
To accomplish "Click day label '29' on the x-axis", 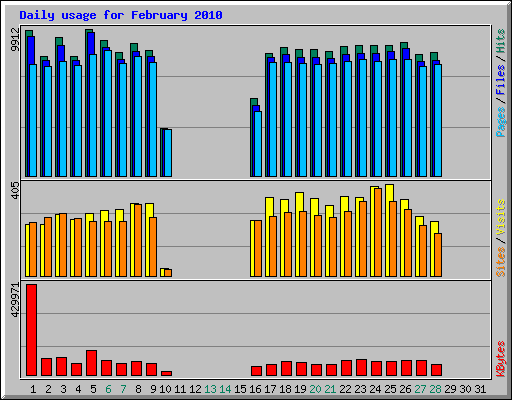I will click(450, 389).
